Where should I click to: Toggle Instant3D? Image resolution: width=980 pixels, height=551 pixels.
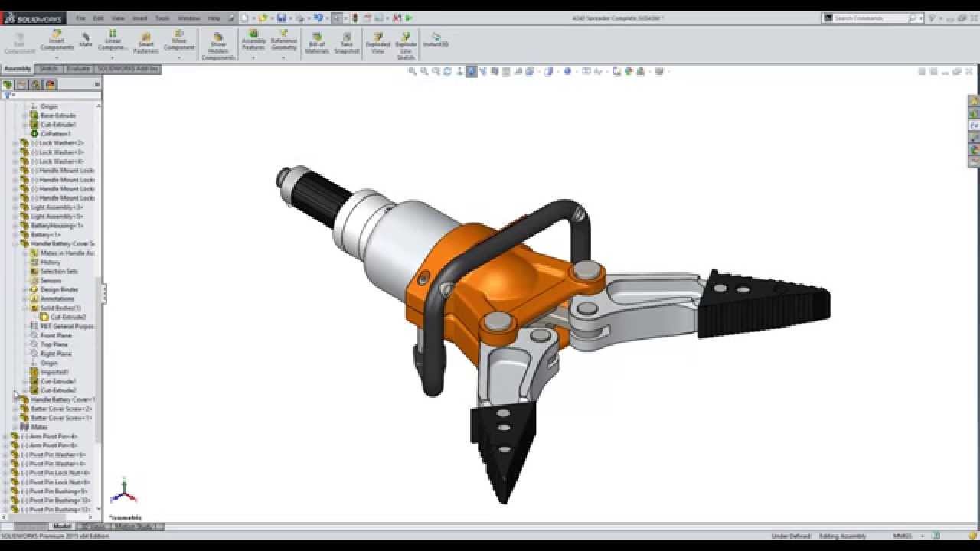pyautogui.click(x=436, y=40)
